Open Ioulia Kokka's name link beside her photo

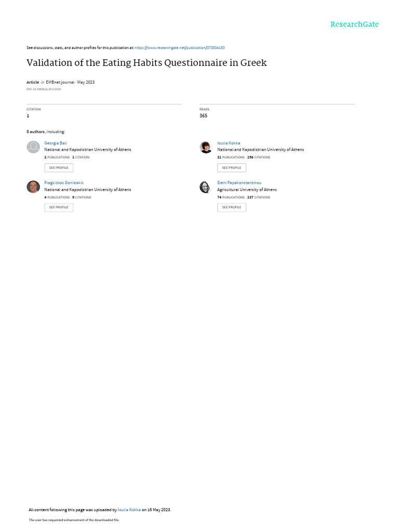(229, 143)
